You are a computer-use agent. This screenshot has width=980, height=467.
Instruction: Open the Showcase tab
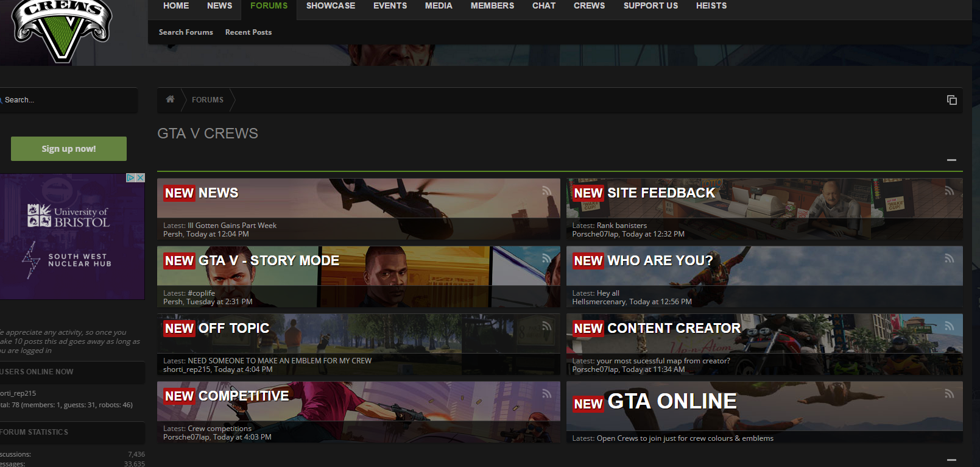tap(330, 6)
